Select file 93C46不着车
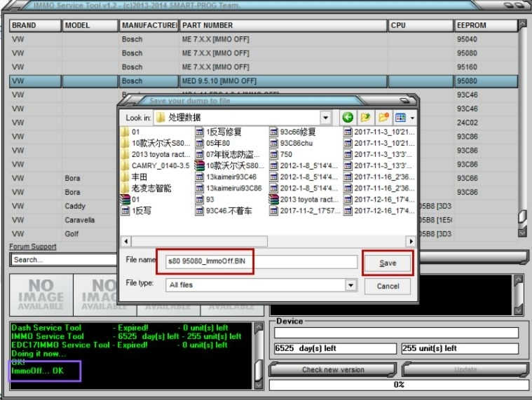This screenshot has width=532, height=400. point(224,211)
